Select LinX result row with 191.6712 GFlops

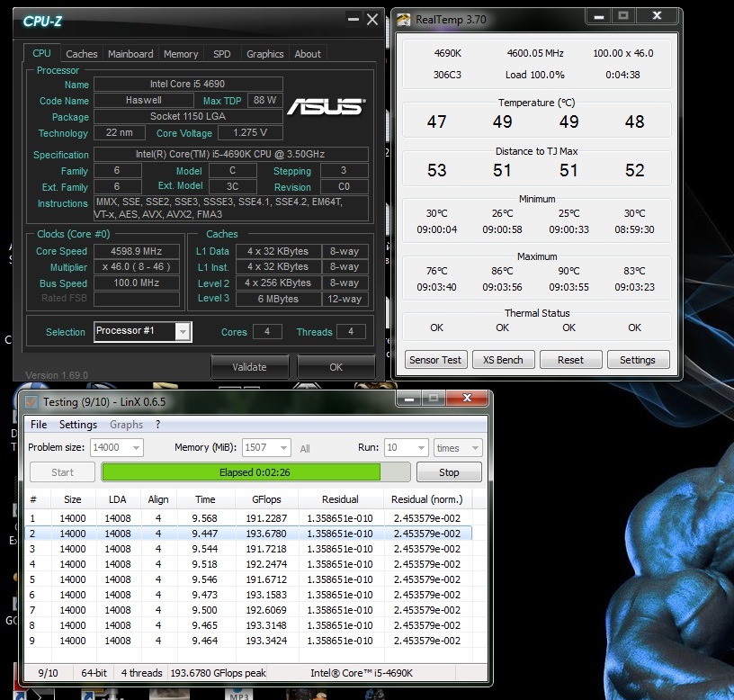click(x=248, y=579)
